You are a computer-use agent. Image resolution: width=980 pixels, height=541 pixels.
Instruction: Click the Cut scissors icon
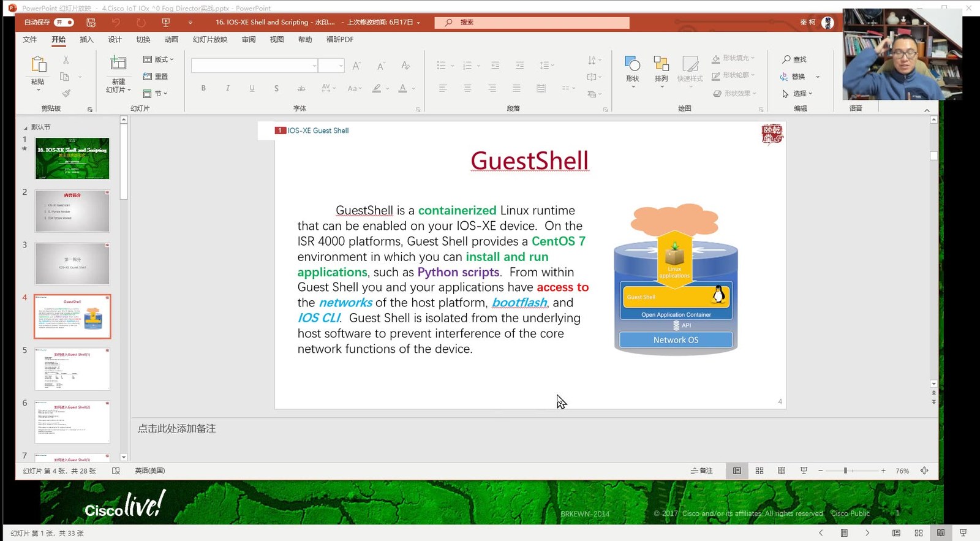point(66,60)
